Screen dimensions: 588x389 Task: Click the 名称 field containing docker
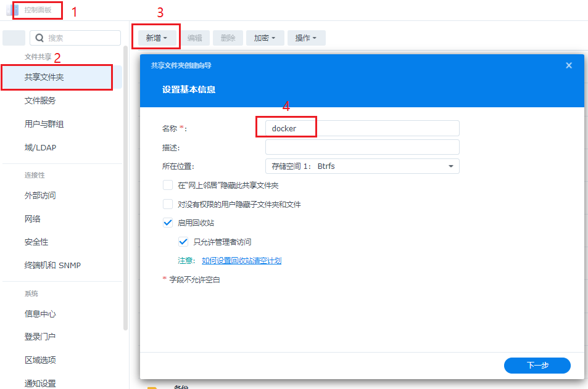[362, 128]
